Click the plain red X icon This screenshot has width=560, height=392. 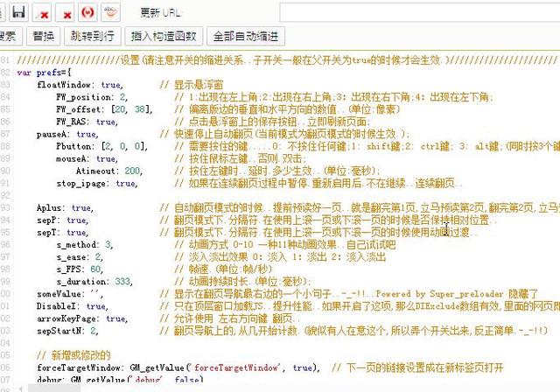click(x=66, y=12)
